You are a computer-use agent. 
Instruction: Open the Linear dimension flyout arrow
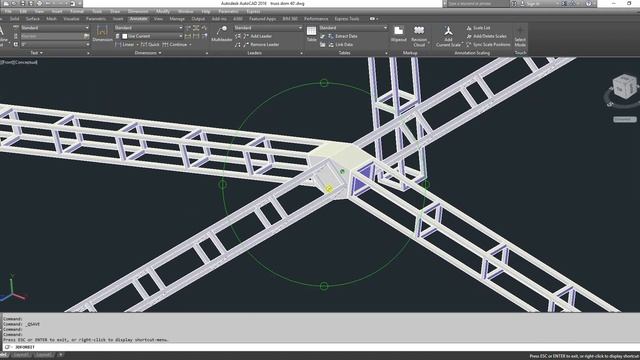coord(137,44)
